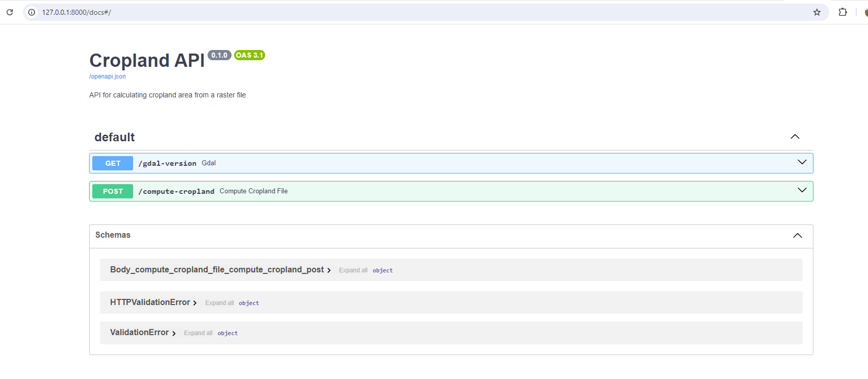Select the default tag heading

tap(115, 137)
